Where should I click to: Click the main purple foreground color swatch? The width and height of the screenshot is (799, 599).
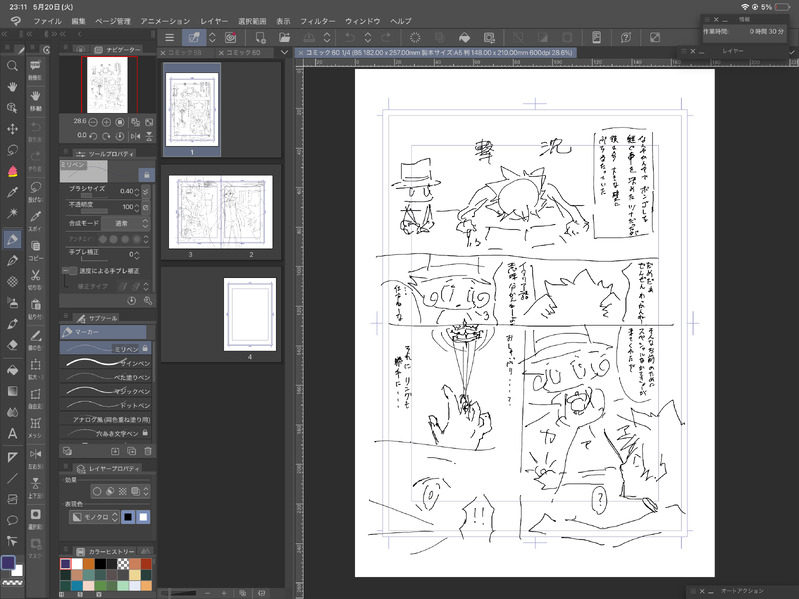9,562
